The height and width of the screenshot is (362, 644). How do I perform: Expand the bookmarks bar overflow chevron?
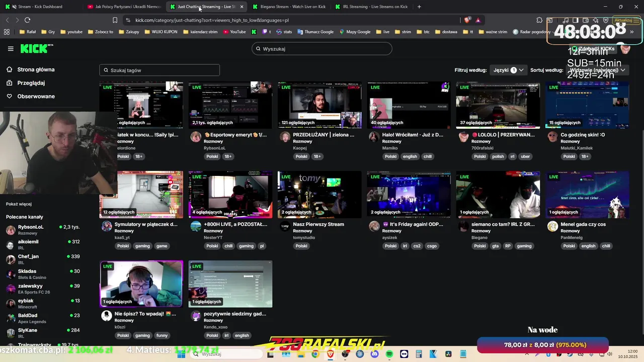click(632, 32)
